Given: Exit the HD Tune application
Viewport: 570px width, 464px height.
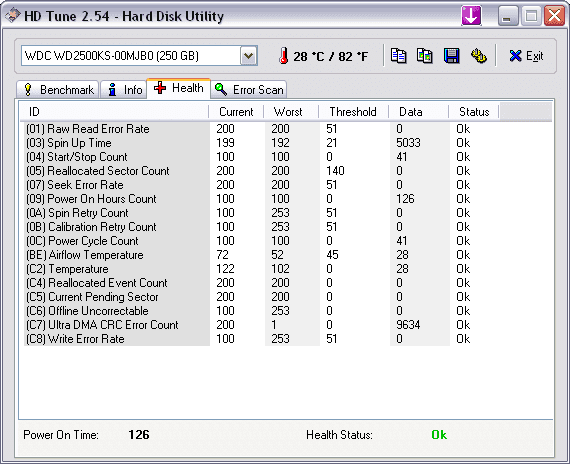Looking at the screenshot, I should tap(526, 56).
